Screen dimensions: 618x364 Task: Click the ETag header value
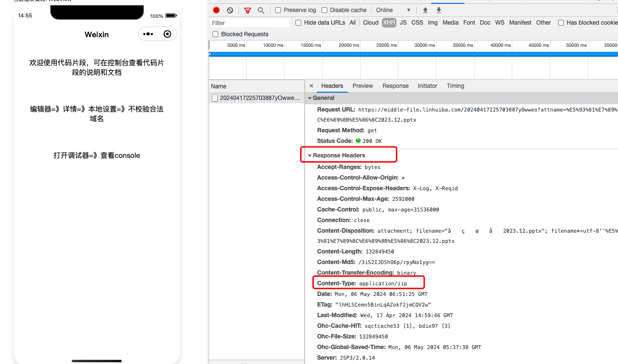383,305
